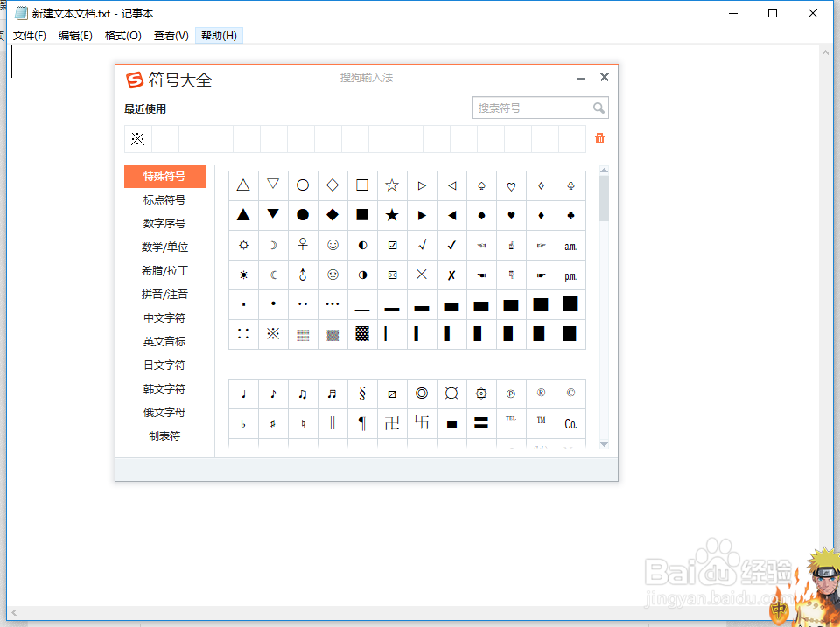Viewport: 840px width, 627px height.
Task: Click the smiley face symbol
Action: pos(332,245)
